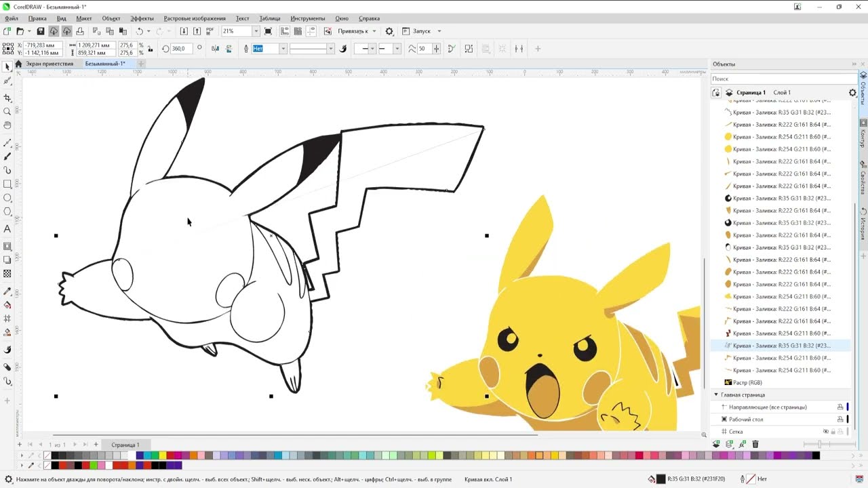Open the Инструменты menu
The width and height of the screenshot is (868, 488).
[308, 18]
